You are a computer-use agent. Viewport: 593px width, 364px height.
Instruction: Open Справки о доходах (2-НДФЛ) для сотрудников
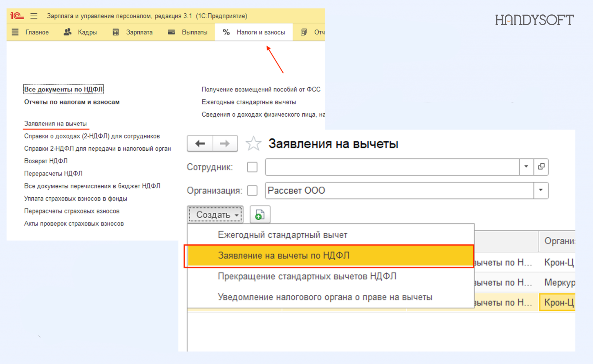pyautogui.click(x=92, y=136)
